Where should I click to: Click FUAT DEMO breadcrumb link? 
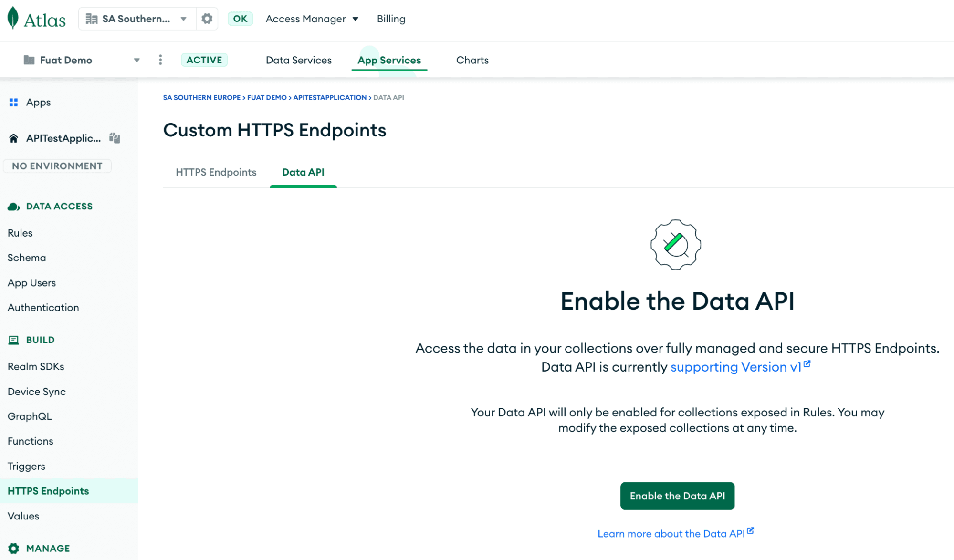(267, 97)
